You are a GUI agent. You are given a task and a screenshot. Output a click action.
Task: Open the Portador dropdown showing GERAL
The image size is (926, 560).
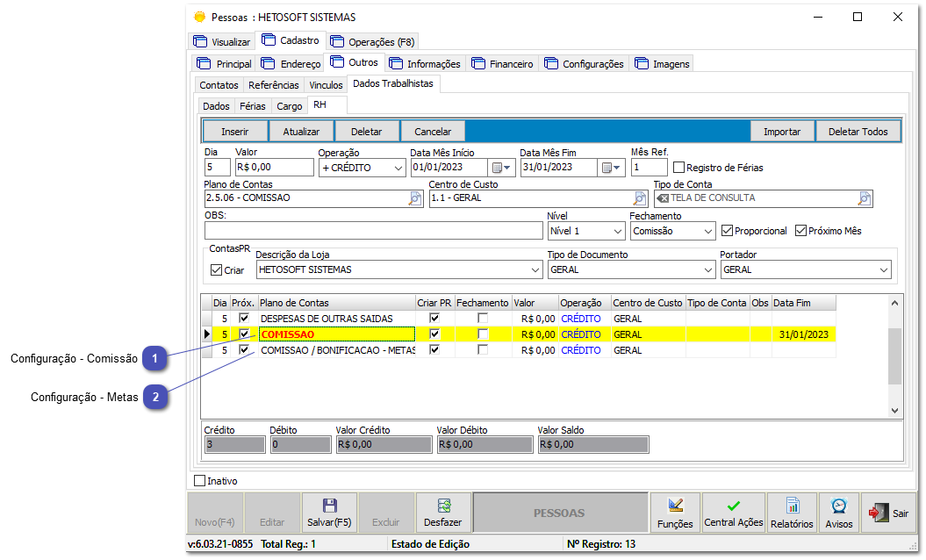click(883, 269)
